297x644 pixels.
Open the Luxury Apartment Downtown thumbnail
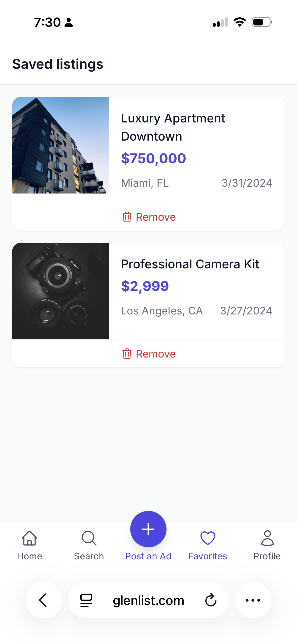60,145
